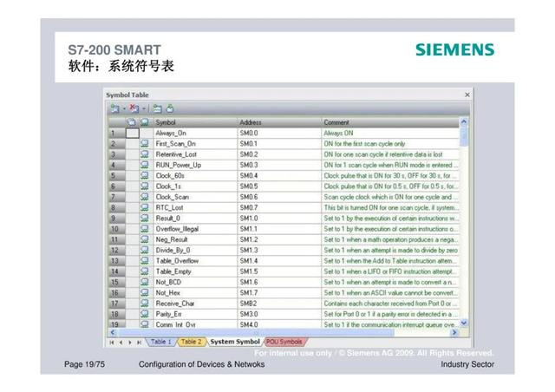This screenshot has height=392, width=555.
Task: Click the symbol icon beside Clock_1s
Action: tap(145, 186)
